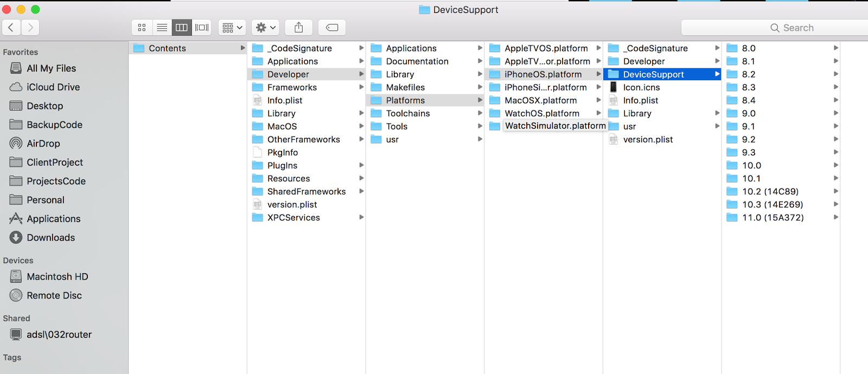Select SharedFrameworks folder
The width and height of the screenshot is (868, 374).
pyautogui.click(x=307, y=192)
